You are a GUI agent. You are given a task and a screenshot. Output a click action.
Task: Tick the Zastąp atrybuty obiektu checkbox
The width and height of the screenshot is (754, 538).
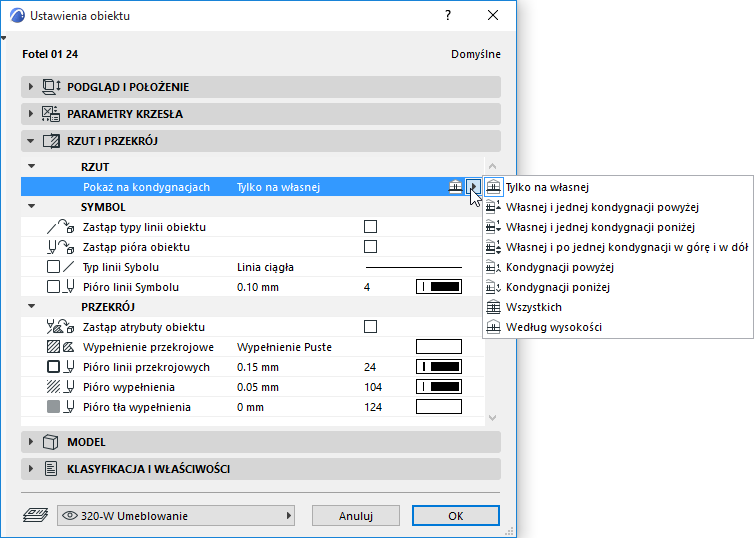coord(370,326)
